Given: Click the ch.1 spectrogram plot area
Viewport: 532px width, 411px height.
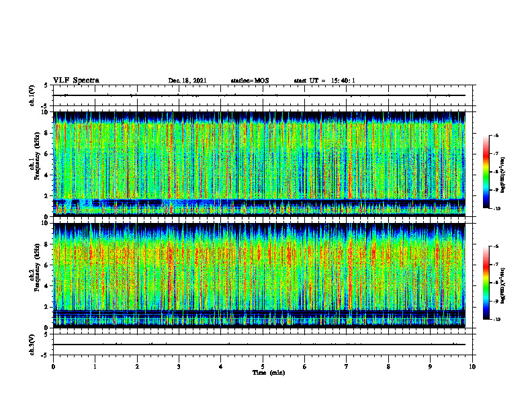Looking at the screenshot, I should (259, 164).
